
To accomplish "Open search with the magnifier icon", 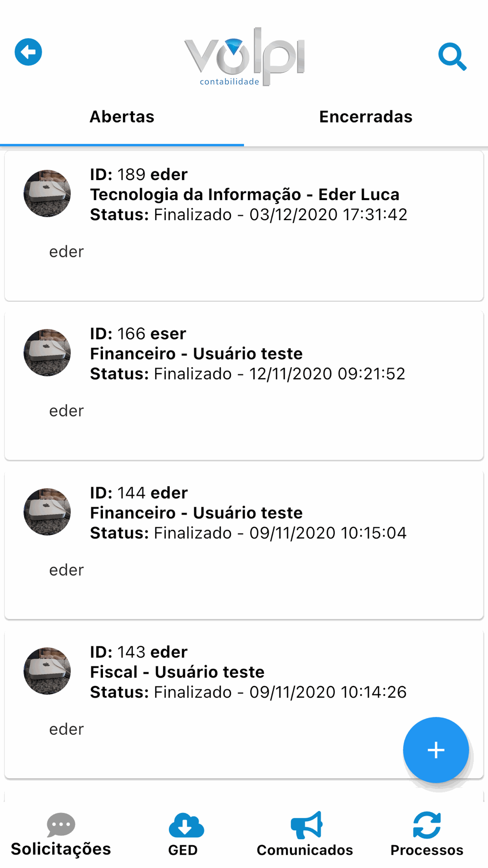I will 452,57.
